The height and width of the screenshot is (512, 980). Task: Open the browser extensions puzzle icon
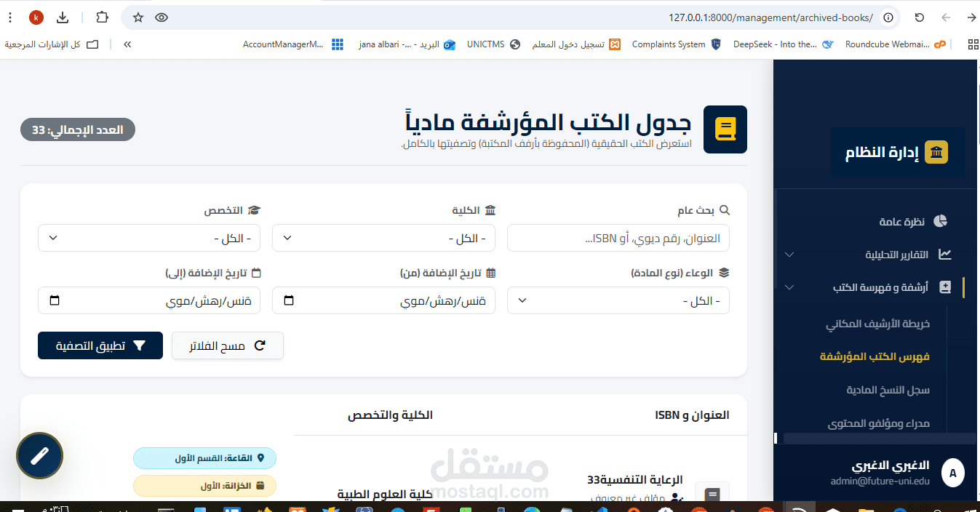point(102,17)
